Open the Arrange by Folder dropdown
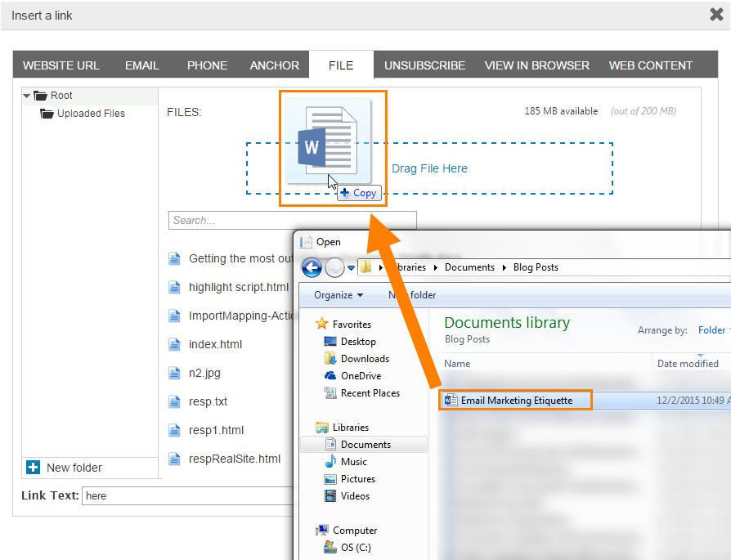Viewport: 731px width, 560px height. click(713, 330)
